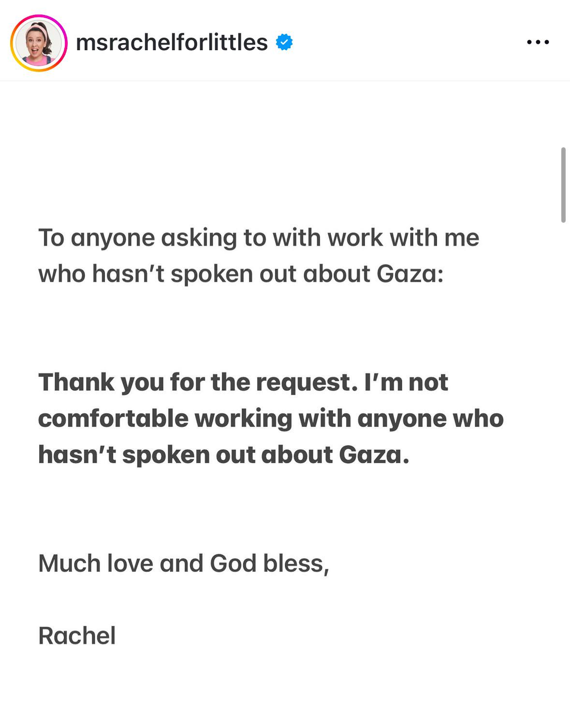Open the three-dot more options menu

[538, 43]
